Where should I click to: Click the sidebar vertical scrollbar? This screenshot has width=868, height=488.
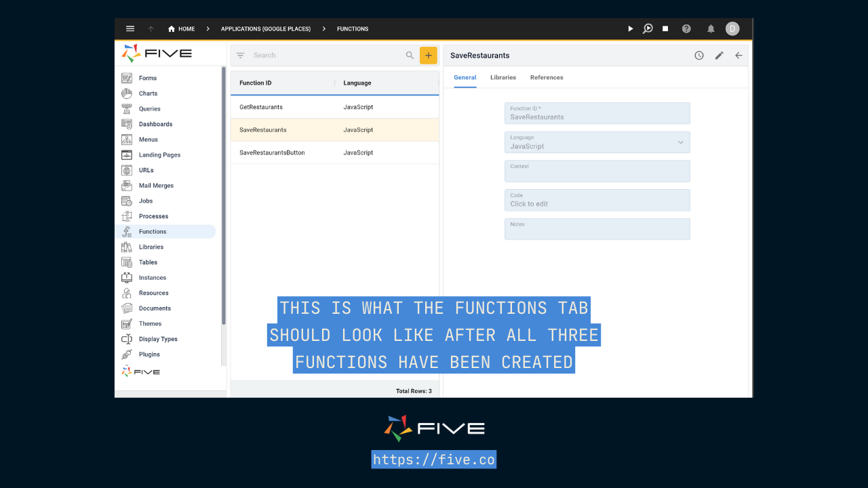[224, 195]
